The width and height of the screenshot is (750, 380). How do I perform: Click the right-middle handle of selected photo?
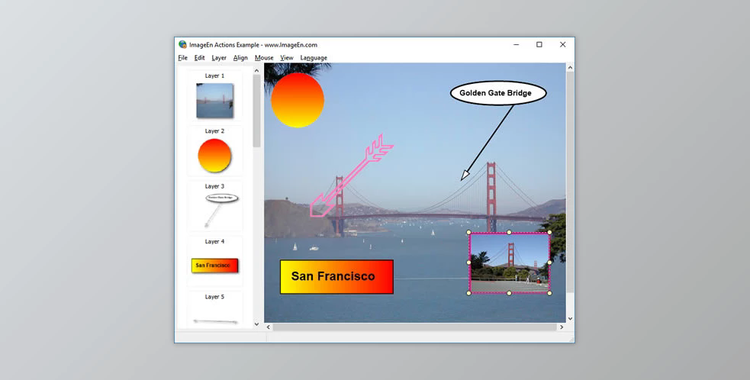click(x=550, y=262)
